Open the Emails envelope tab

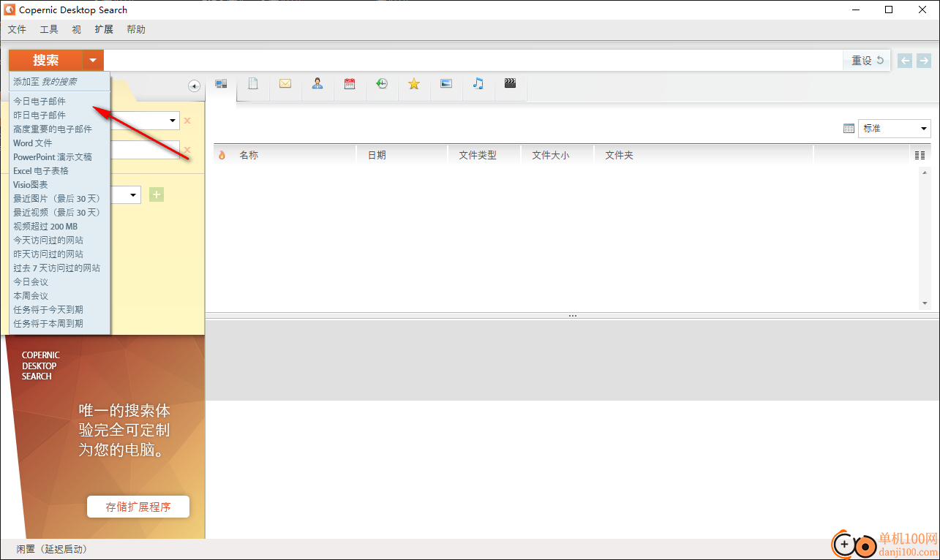[285, 83]
